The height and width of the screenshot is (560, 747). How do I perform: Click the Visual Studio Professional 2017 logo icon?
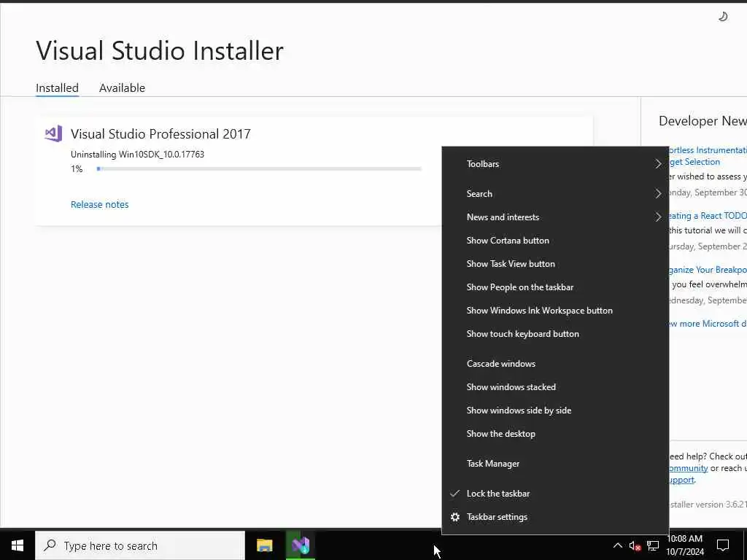coord(54,134)
